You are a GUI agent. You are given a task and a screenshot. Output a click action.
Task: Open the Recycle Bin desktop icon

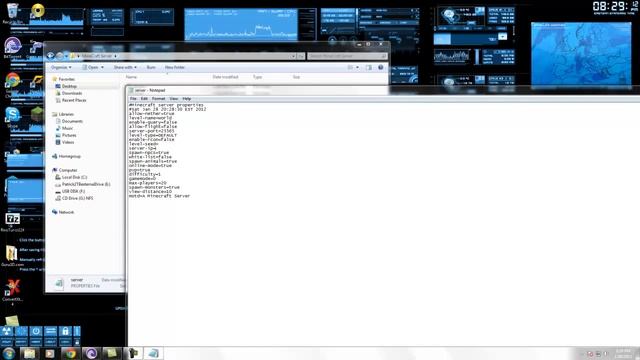12,12
